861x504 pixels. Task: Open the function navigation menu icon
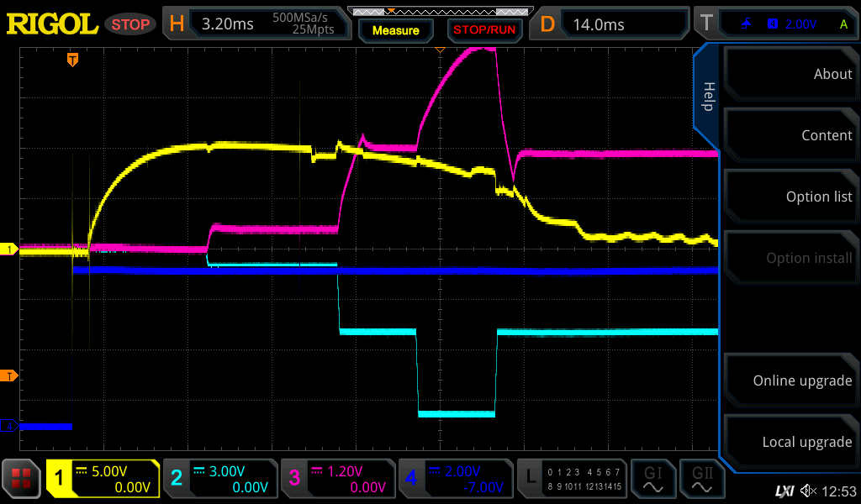pyautogui.click(x=21, y=480)
